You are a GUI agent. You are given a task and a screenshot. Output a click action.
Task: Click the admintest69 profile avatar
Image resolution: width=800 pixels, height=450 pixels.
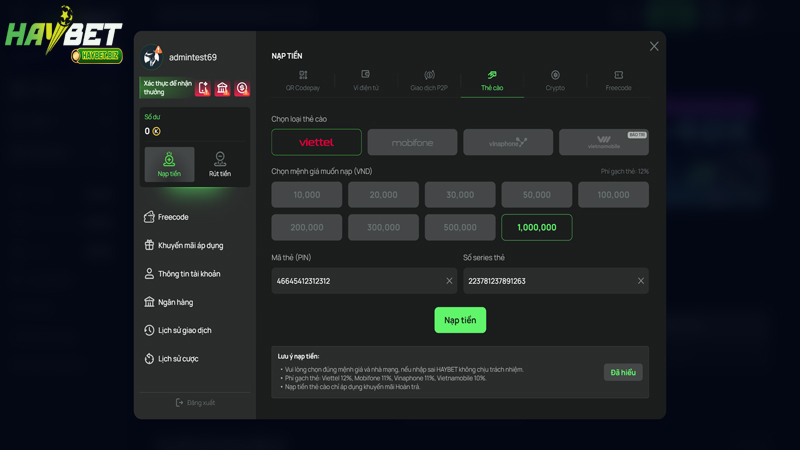[x=153, y=57]
